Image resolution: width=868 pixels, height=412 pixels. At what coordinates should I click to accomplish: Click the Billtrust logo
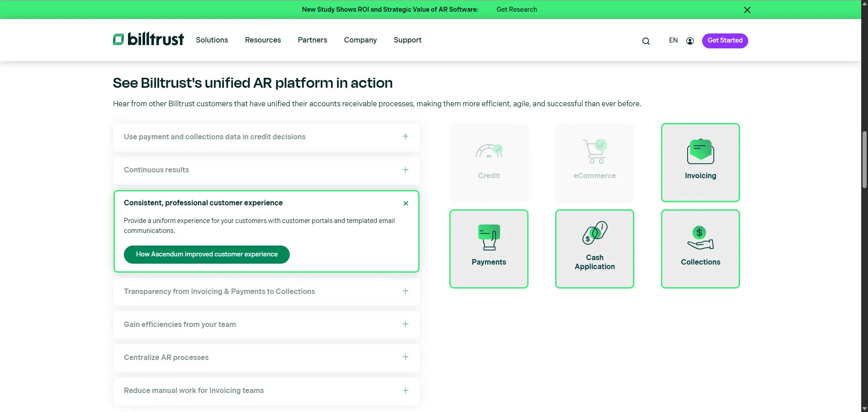[148, 39]
